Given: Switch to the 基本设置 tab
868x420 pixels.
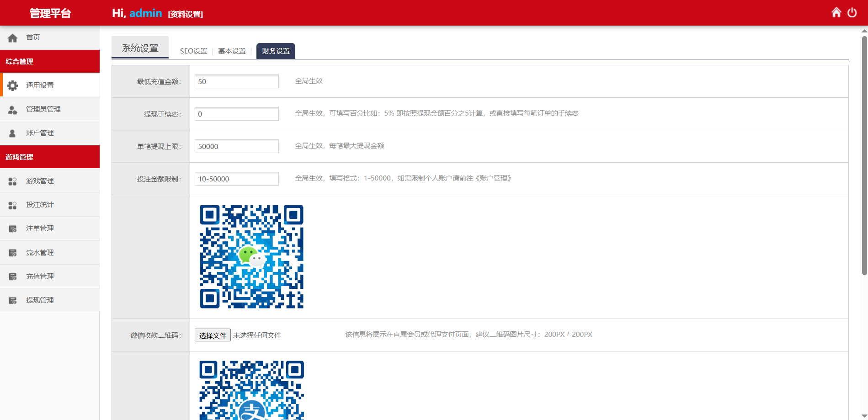Looking at the screenshot, I should pyautogui.click(x=232, y=51).
